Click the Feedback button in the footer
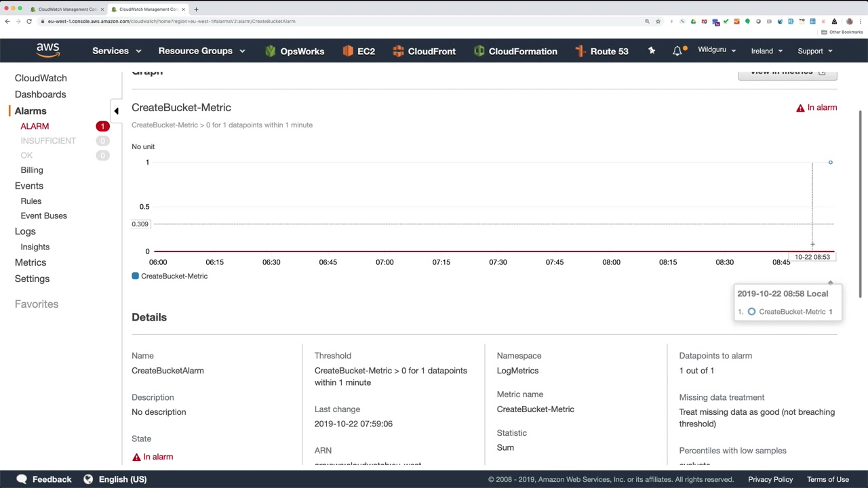Screen dimensions: 868x488 (x=44, y=479)
